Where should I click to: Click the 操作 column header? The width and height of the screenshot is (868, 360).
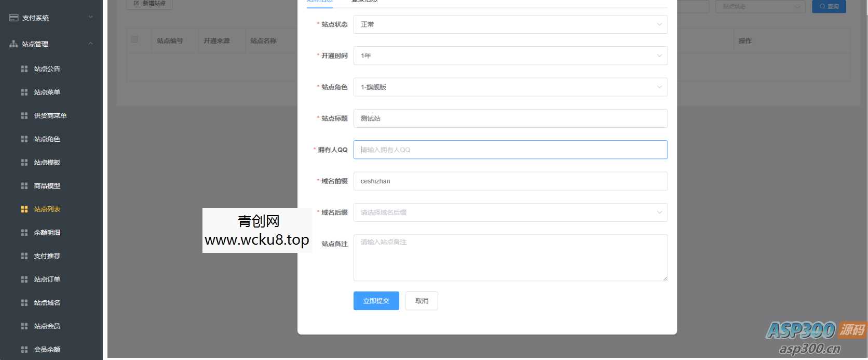pyautogui.click(x=745, y=41)
